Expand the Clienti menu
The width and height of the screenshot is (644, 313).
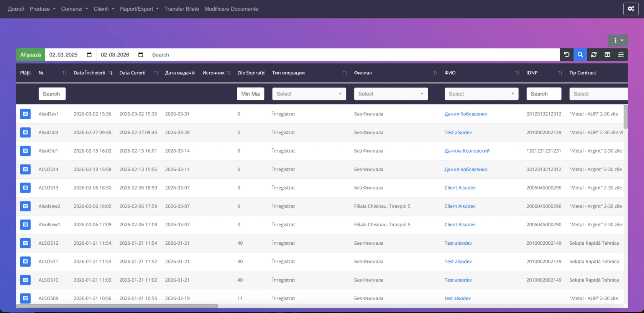pyautogui.click(x=104, y=9)
